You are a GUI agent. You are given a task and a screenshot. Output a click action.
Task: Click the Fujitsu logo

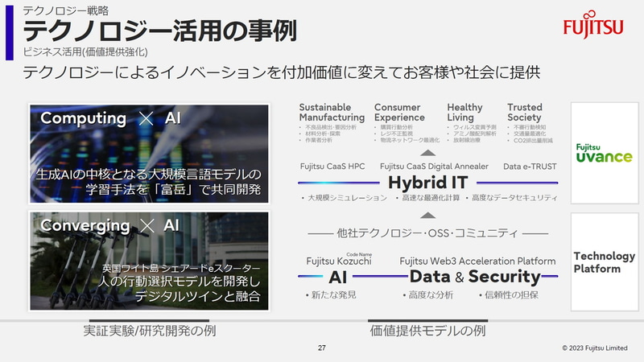593,25
